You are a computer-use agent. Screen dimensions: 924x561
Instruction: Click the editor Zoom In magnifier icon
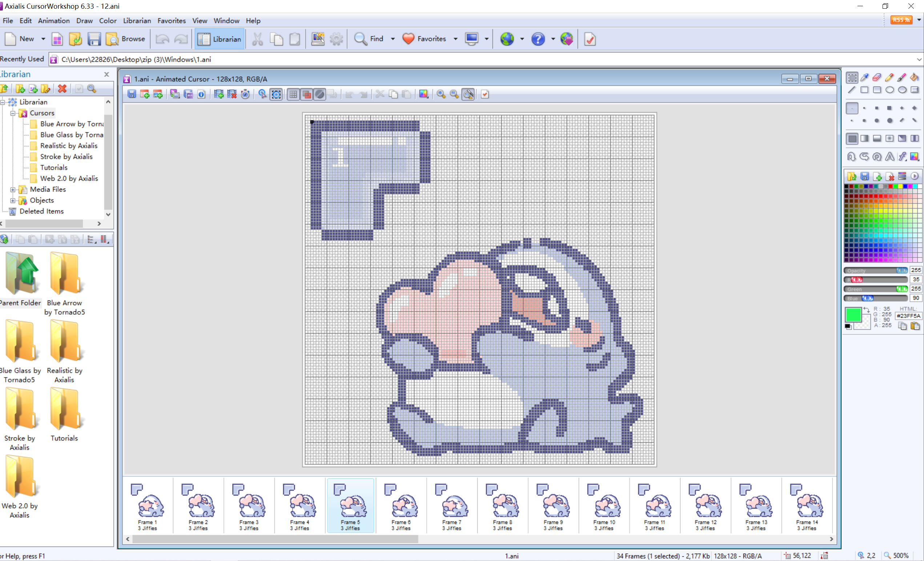coord(441,94)
